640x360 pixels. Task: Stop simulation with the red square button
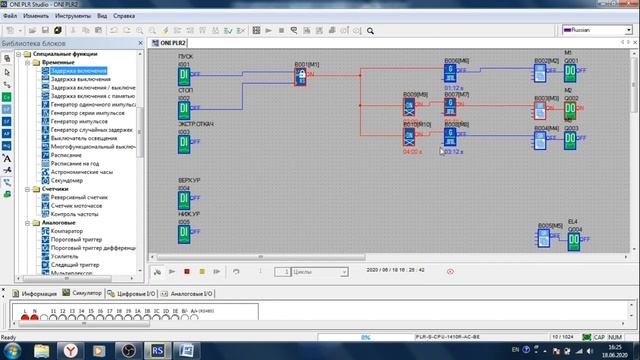(x=187, y=271)
